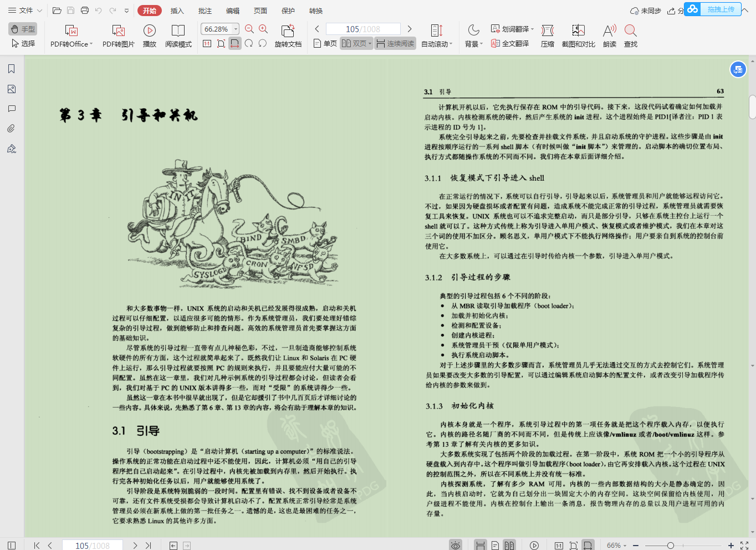Open comments panel in left sidebar
Screen dimensions: 756x550
coord(12,109)
